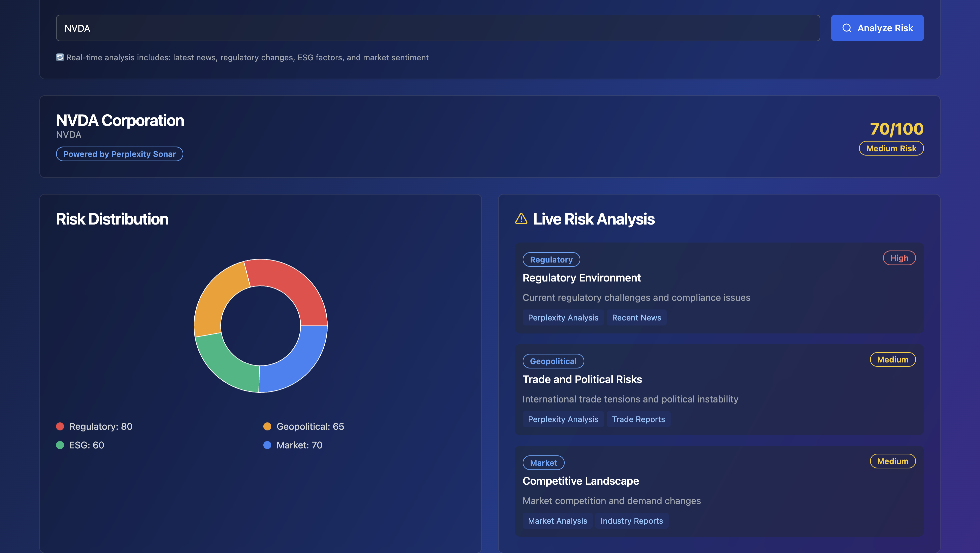Click the warning triangle beside Live Risk Analysis
Screen dimensions: 980x553
tap(521, 219)
